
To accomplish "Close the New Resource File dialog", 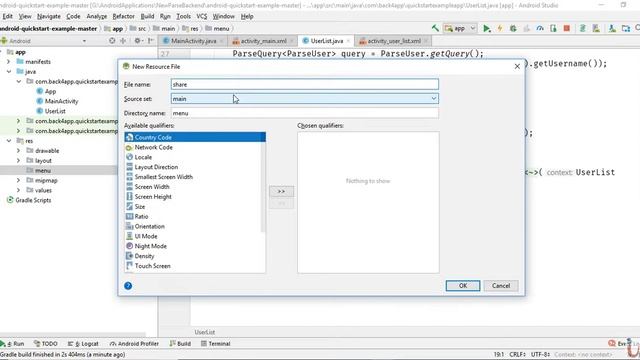I will [517, 66].
